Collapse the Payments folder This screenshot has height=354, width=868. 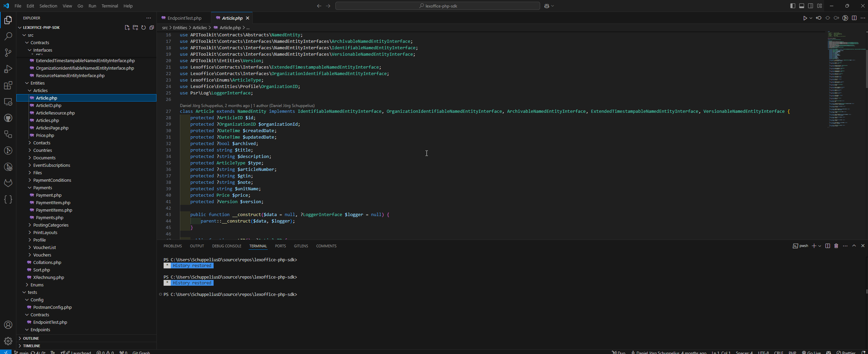click(43, 188)
